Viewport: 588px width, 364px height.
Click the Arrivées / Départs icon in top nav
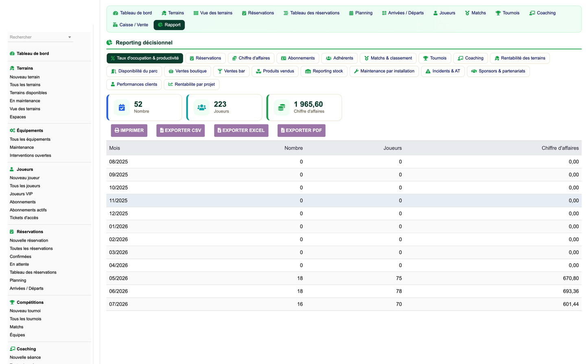click(x=384, y=13)
